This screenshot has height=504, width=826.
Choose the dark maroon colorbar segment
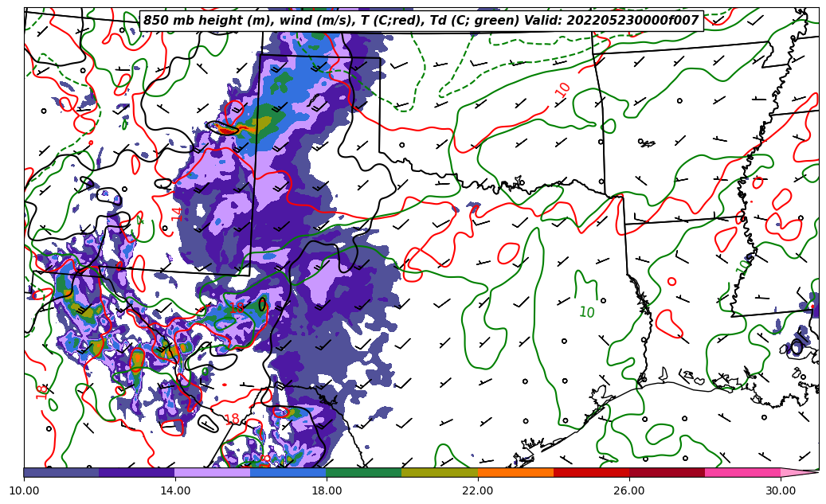click(667, 472)
